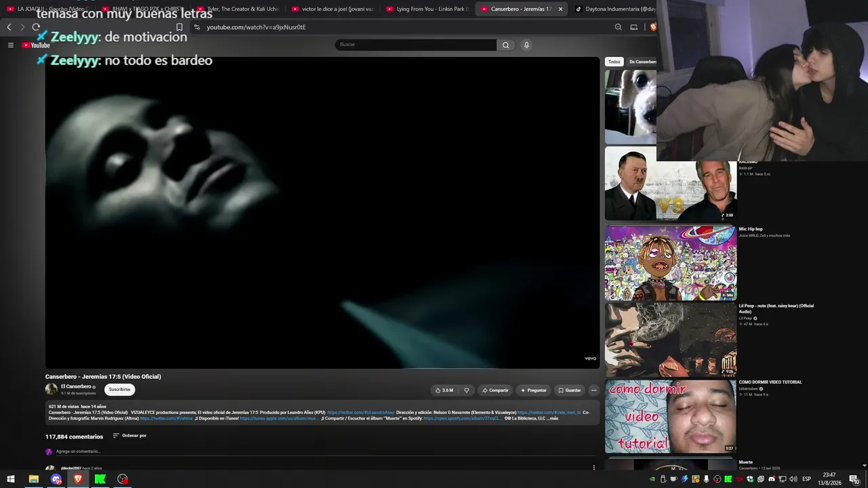Switch to the Tyler, The Creator & Kali Uchis tab
Screen dimensions: 868x488
237,9
